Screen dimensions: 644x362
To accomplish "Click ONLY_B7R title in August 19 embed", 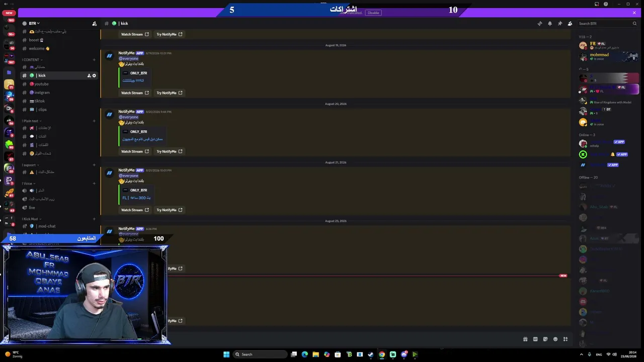I will (138, 73).
